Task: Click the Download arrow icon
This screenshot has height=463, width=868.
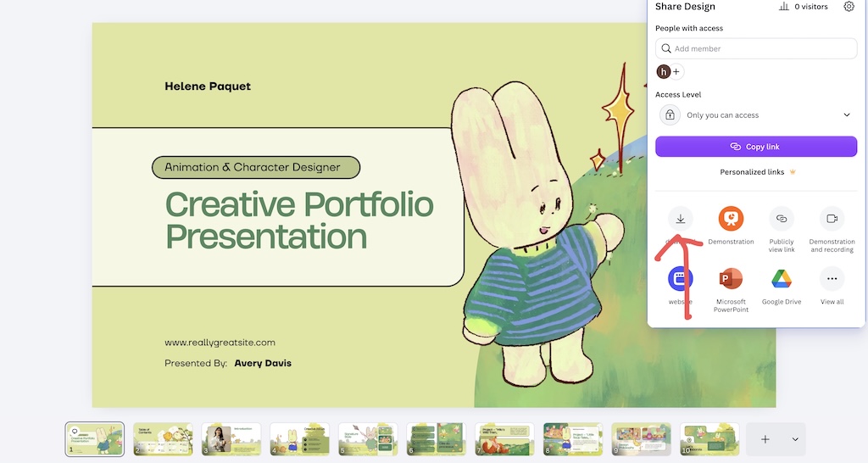Action: click(681, 219)
